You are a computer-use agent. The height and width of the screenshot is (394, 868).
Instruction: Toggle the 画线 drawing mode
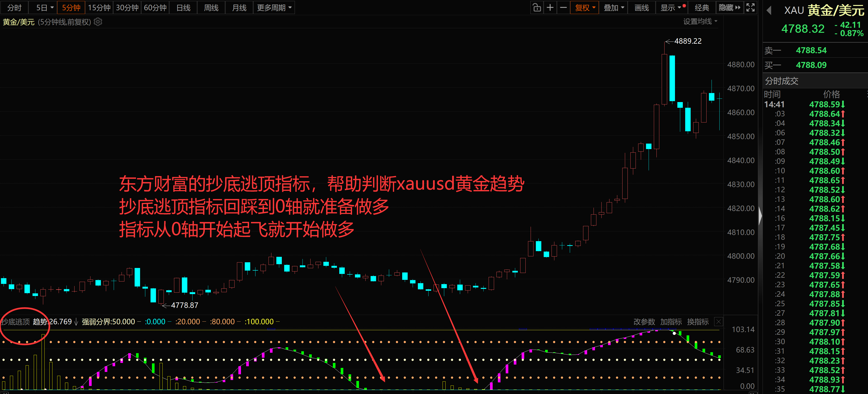(642, 7)
